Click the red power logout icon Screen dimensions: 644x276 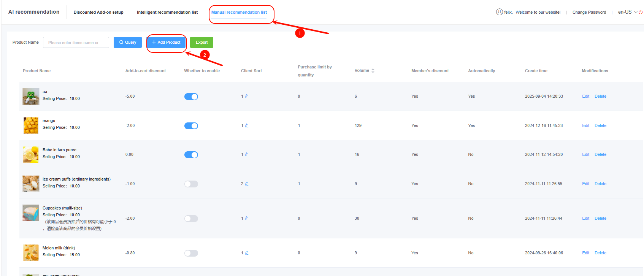pyautogui.click(x=641, y=12)
